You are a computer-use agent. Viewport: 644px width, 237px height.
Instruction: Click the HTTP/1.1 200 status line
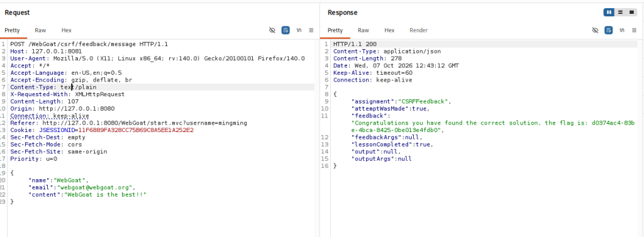355,45
